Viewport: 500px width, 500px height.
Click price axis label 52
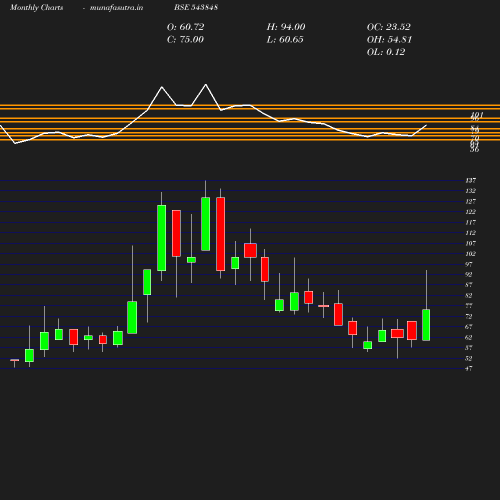(x=469, y=358)
